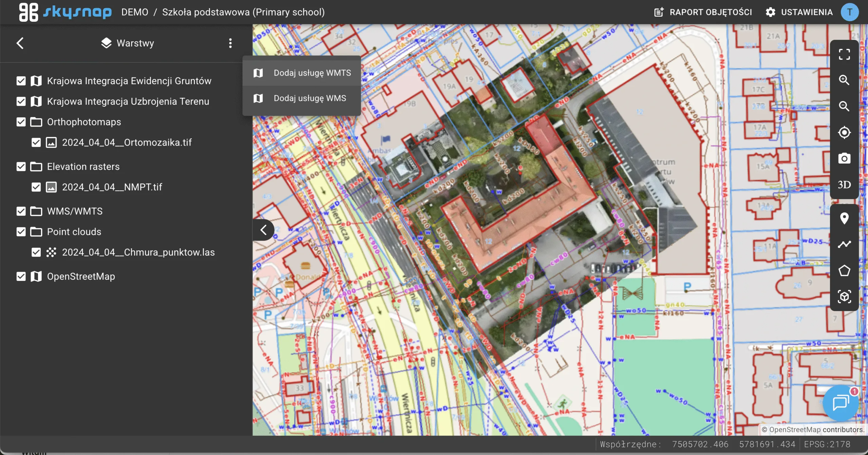Open the chat support bubble
Image resolution: width=868 pixels, height=455 pixels.
coord(840,403)
